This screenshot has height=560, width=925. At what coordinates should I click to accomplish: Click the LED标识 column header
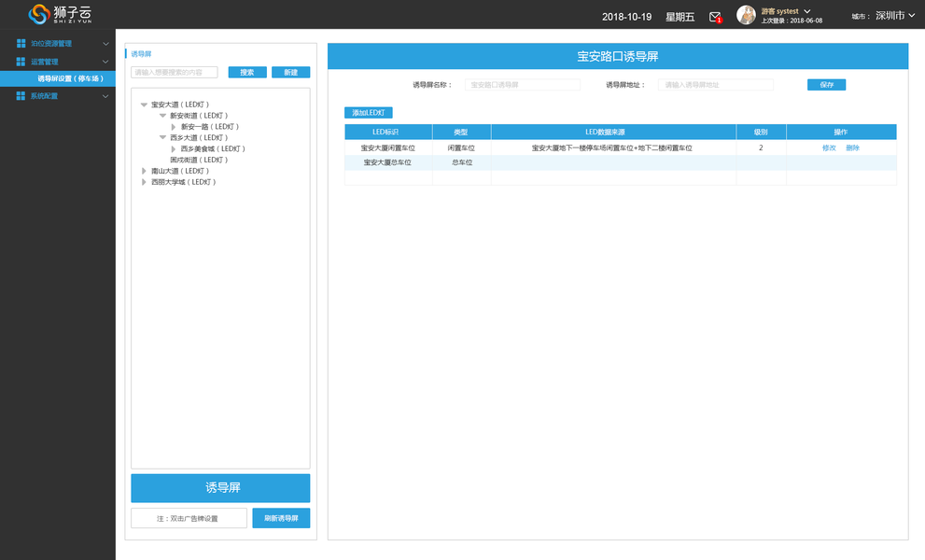[x=388, y=132]
